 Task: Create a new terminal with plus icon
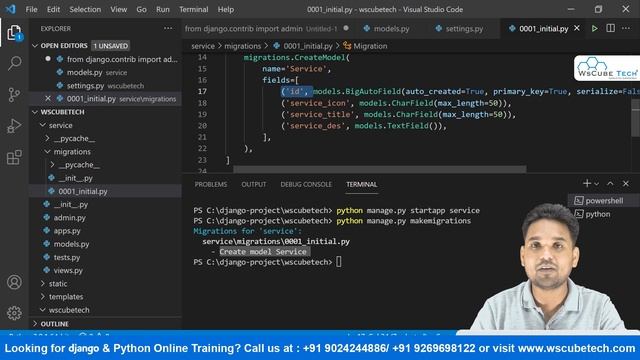pos(587,184)
